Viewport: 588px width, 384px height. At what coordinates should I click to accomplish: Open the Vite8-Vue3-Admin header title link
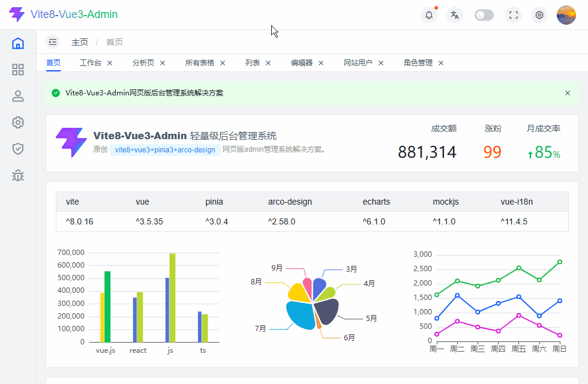[74, 14]
